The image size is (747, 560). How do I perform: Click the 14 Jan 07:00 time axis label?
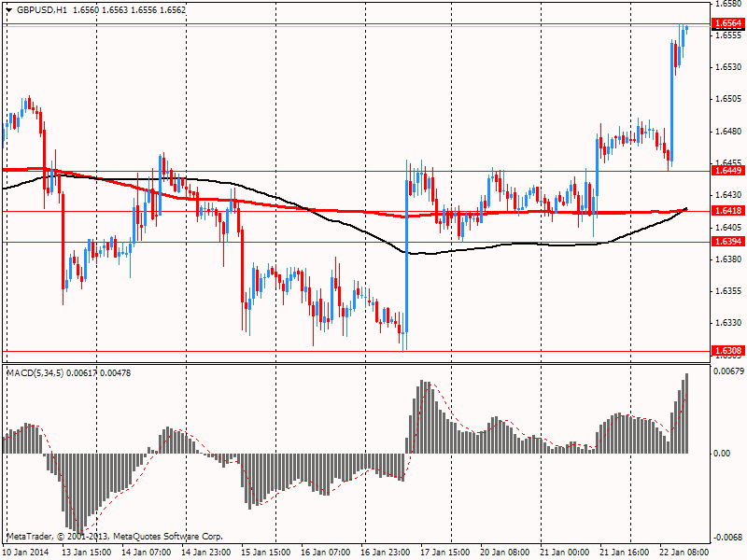tap(147, 553)
